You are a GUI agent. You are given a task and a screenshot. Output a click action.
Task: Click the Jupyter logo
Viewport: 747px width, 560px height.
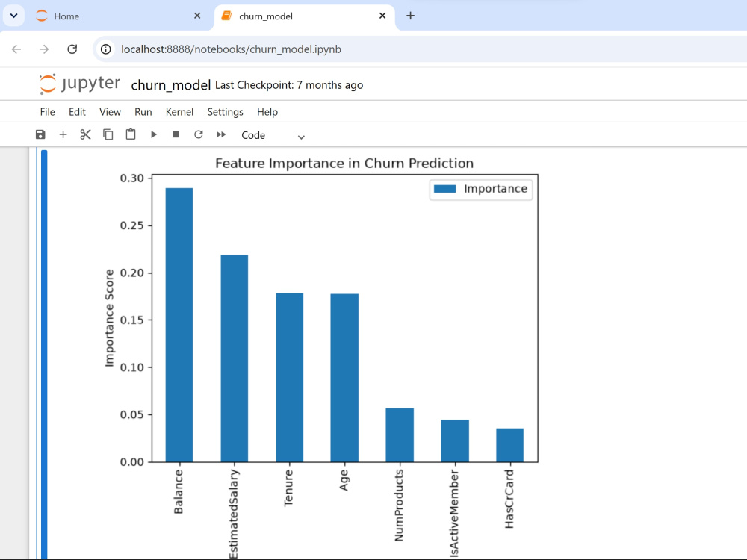80,84
